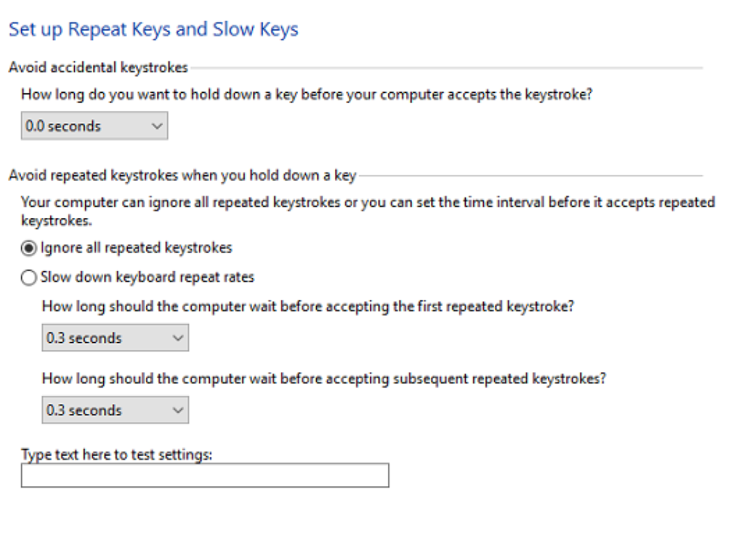747x560 pixels.
Task: Click the 'Ignore all repeated keystrokes' label text
Action: (x=136, y=248)
